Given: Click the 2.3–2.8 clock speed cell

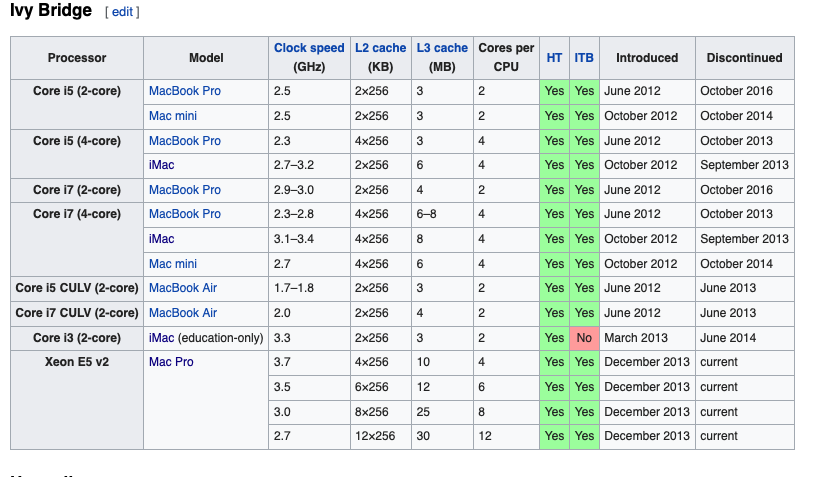Looking at the screenshot, I should click(x=309, y=214).
